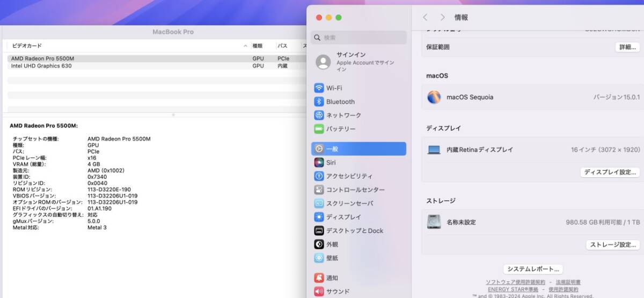Screen dimensions: 644x298
Task: Click the バージョン15.0.1 text
Action: [x=617, y=97]
